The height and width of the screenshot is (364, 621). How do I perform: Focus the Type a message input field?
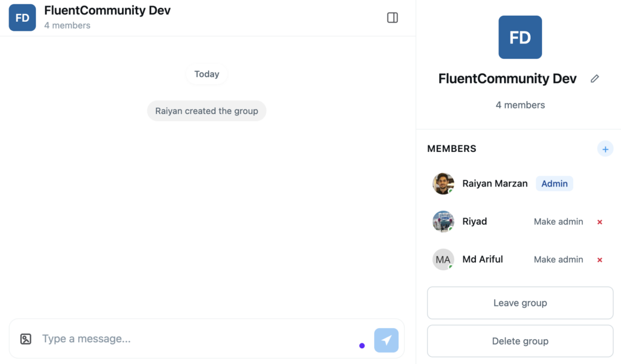[x=194, y=339]
